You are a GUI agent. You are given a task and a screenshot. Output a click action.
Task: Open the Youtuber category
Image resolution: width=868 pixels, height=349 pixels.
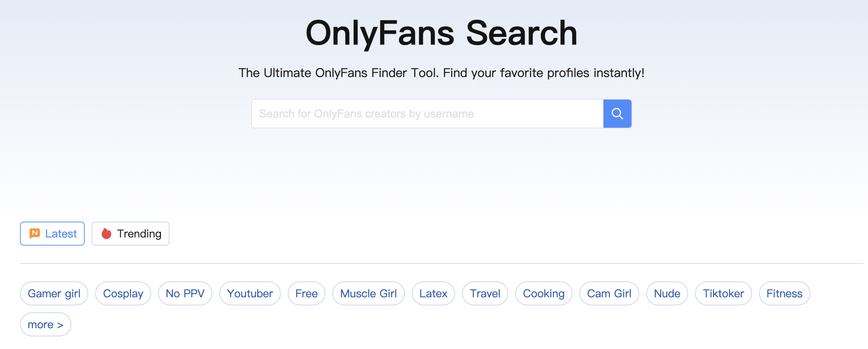pos(250,293)
